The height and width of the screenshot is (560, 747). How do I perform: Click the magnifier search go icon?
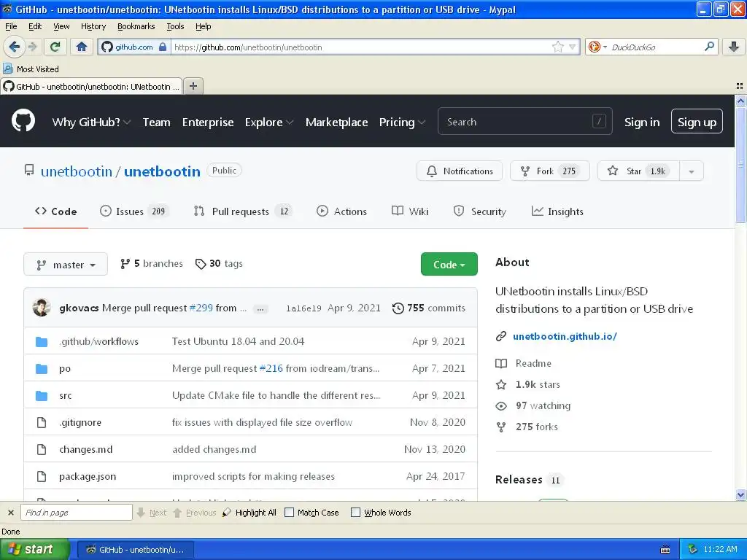point(709,46)
